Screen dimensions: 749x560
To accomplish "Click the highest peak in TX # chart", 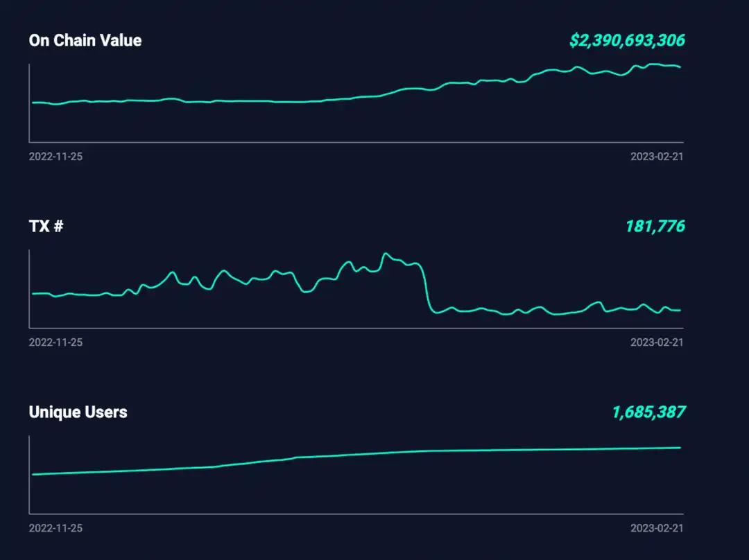I will coord(386,254).
